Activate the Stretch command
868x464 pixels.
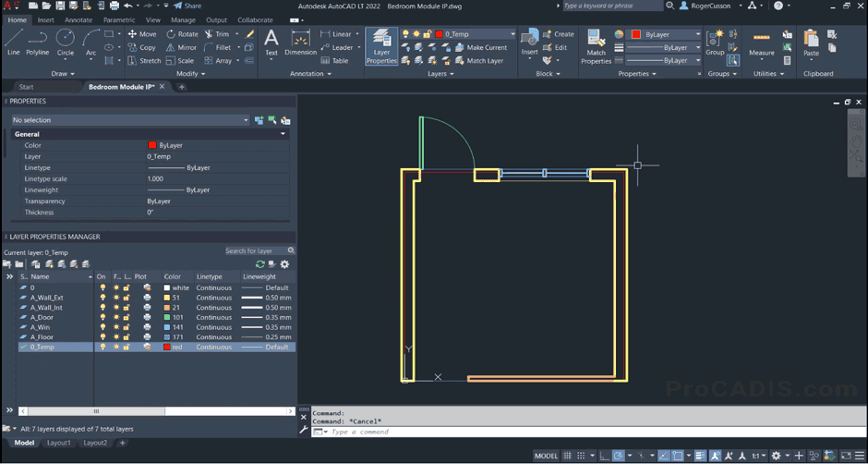click(144, 61)
